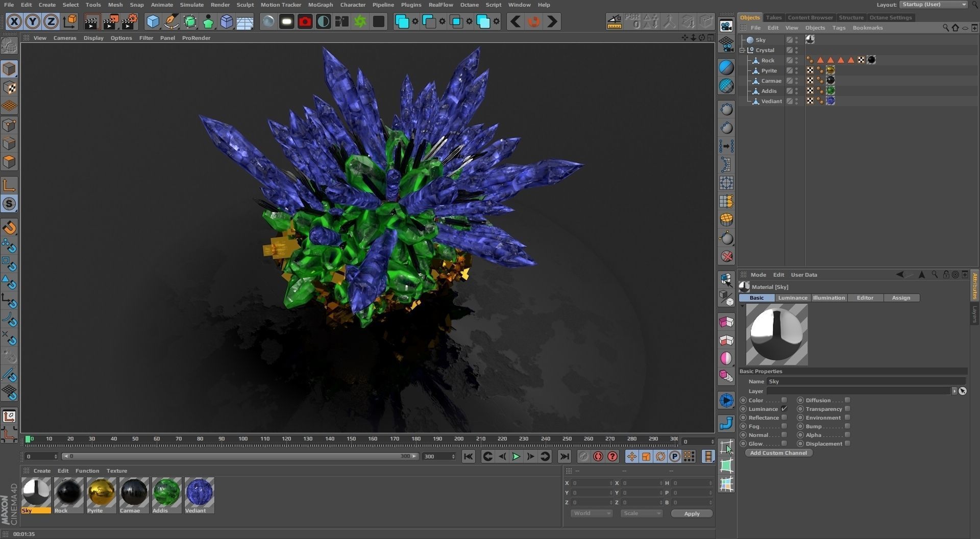Click the Add Custom Channel button
Screen dimensions: 980x539
pos(778,453)
